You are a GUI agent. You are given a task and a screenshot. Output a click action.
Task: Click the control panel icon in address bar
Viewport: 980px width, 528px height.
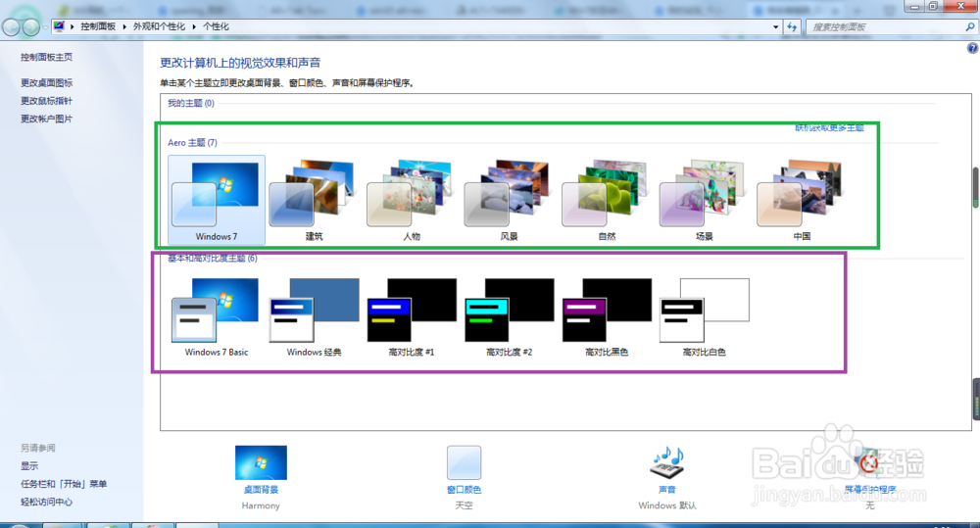(59, 26)
